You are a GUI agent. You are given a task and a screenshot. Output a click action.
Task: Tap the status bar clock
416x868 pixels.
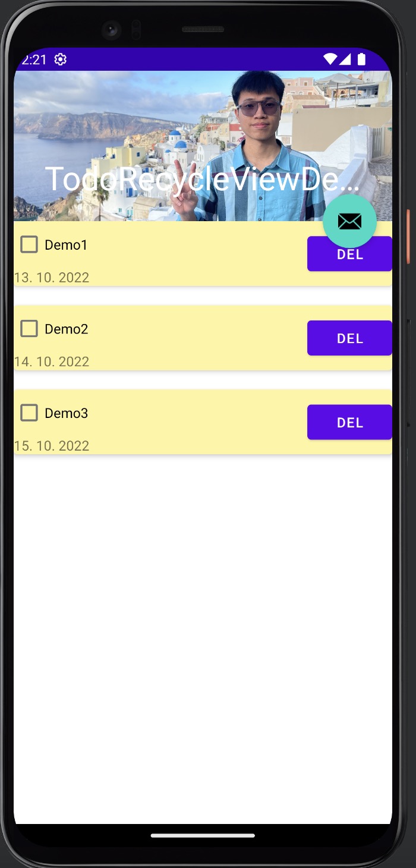(34, 59)
